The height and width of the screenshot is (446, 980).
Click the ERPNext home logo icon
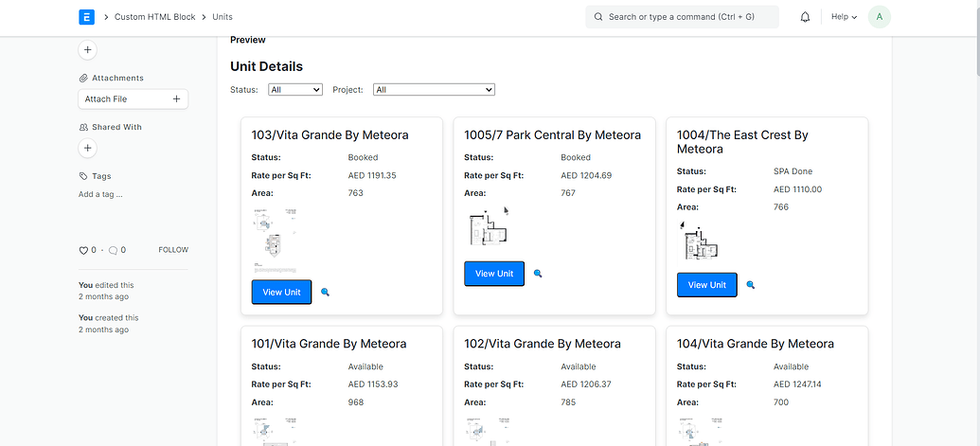[x=87, y=17]
